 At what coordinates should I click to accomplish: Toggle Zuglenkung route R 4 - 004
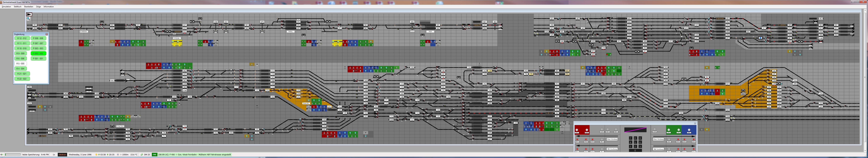pos(21,68)
